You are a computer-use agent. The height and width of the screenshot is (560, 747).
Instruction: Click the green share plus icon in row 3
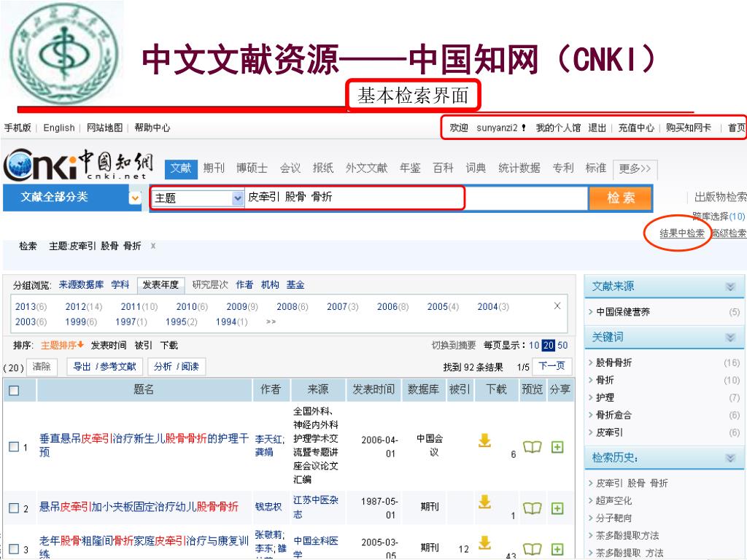pyautogui.click(x=557, y=549)
